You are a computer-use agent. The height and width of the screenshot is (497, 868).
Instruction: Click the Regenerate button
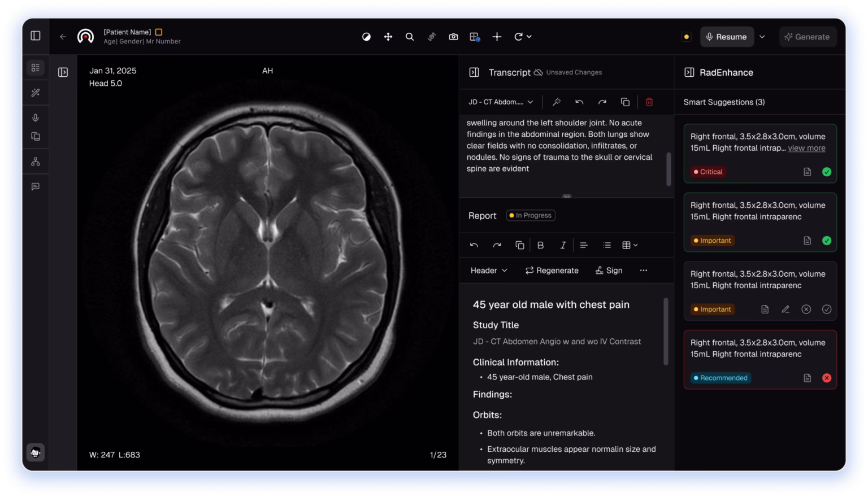point(552,271)
